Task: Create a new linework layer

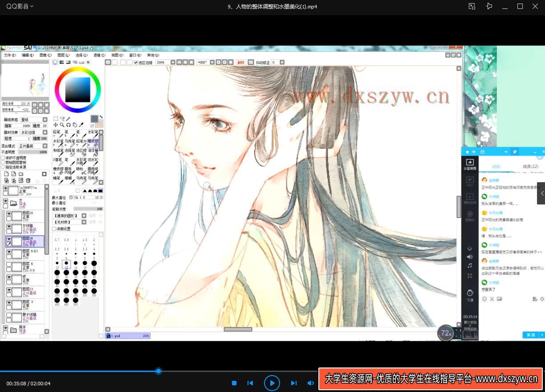Action: 14,174
